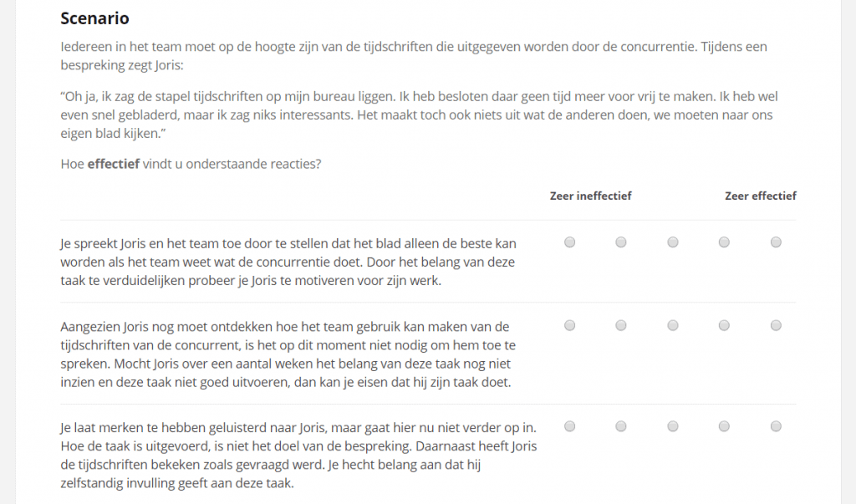856x504 pixels.
Task: Mark the 'Aangezien Joris' response as very effective
Action: click(776, 325)
